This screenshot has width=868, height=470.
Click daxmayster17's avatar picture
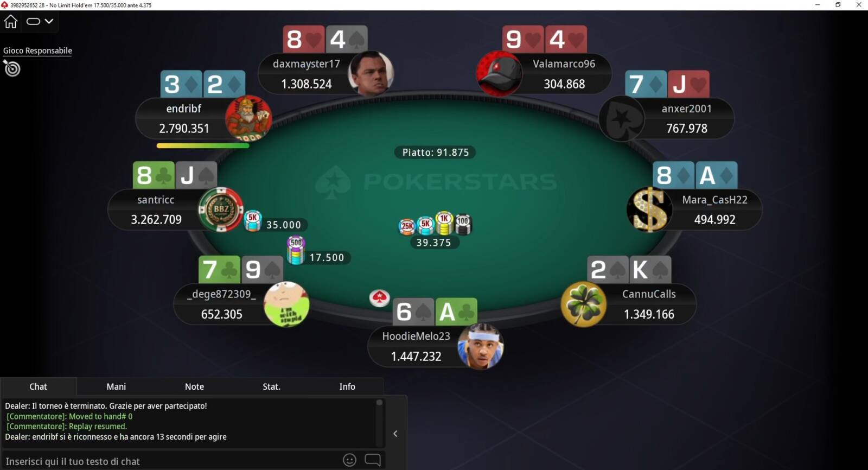pyautogui.click(x=371, y=73)
